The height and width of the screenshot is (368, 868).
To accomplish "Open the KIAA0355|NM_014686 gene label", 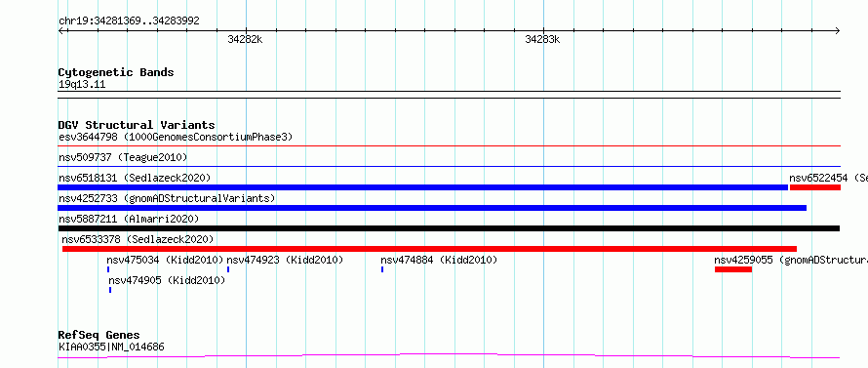I will pos(111,348).
